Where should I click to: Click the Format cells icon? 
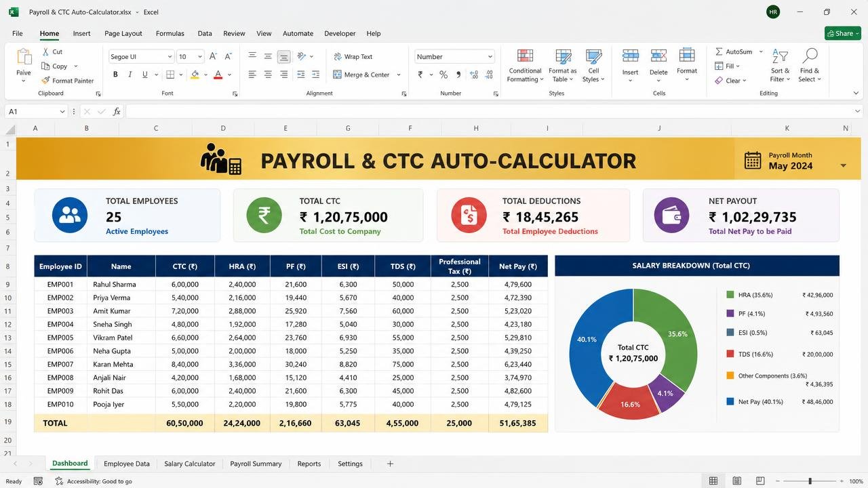[687, 56]
